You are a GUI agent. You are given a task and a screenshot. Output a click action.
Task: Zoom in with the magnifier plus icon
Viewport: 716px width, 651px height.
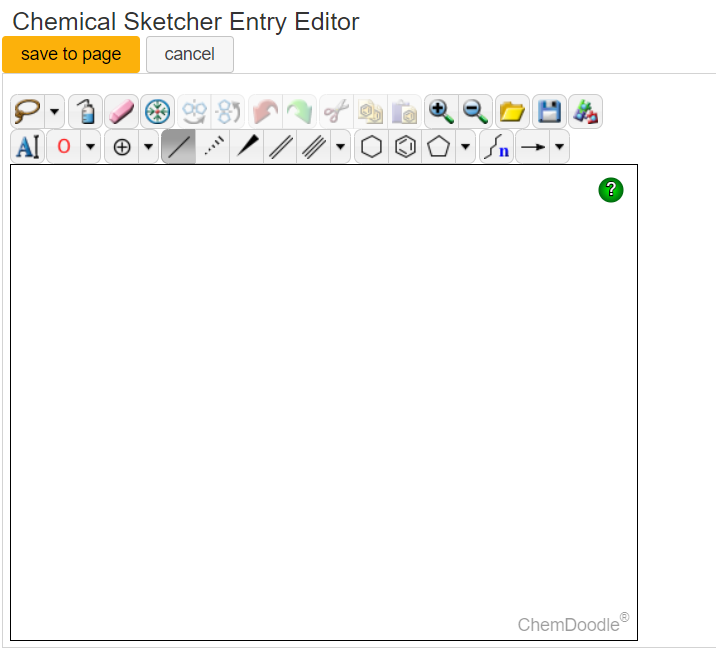coord(441,111)
